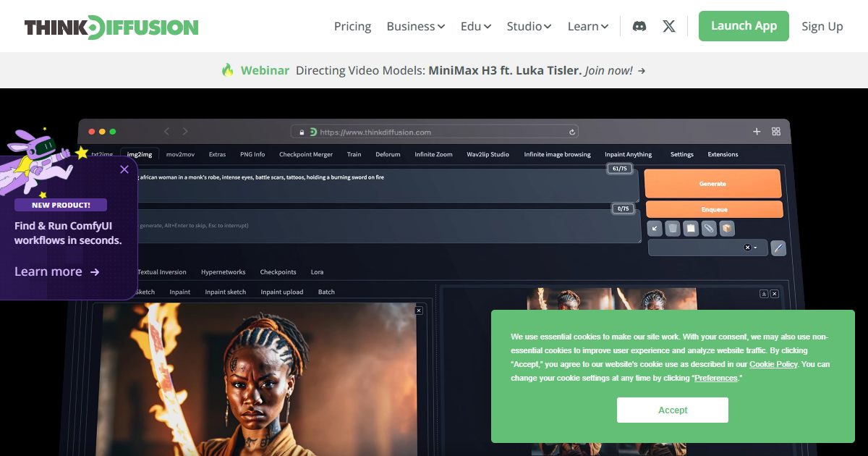868x456 pixels.
Task: Click the reload icon in mock browser bar
Action: (x=572, y=132)
